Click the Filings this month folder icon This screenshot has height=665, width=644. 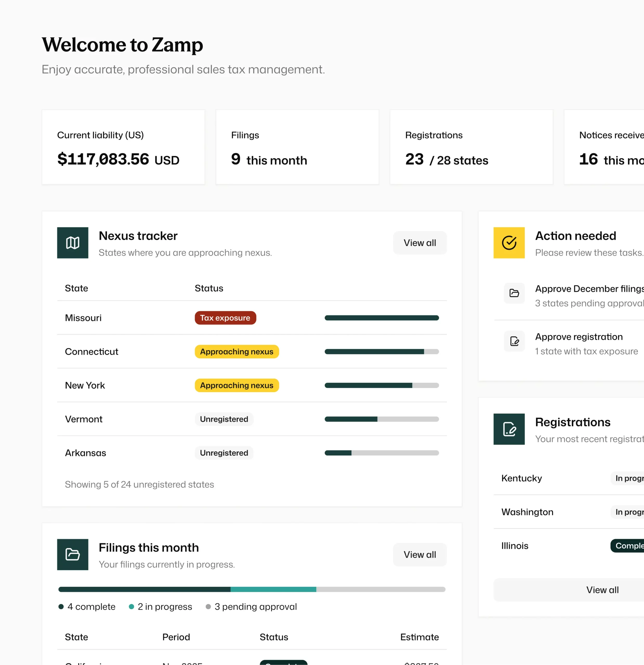point(73,554)
